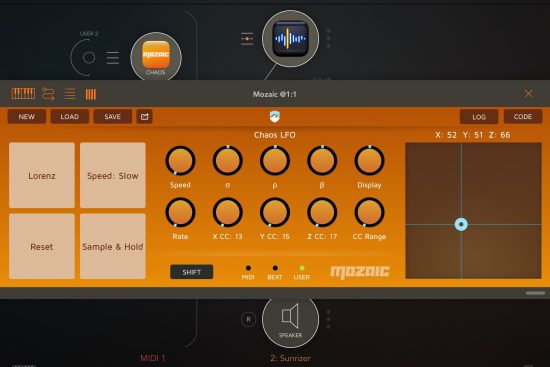Viewport: 550px width, 367px height.
Task: Open the audio waveform app node
Action: pyautogui.click(x=290, y=38)
